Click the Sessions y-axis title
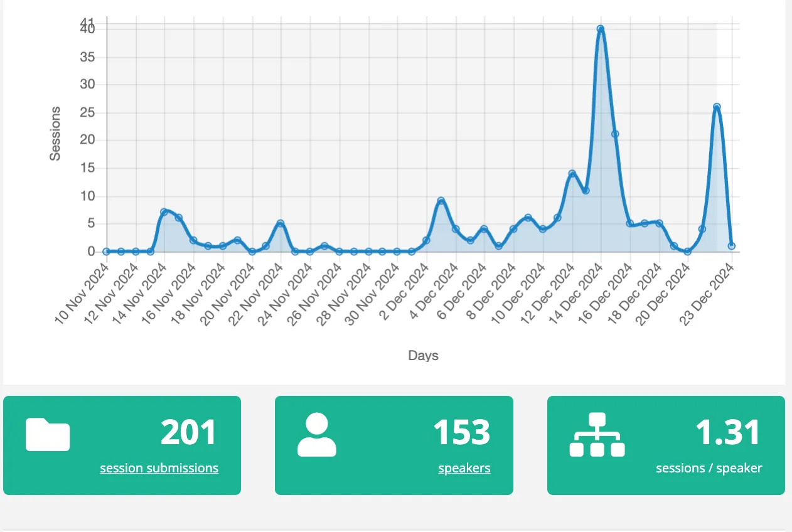This screenshot has width=792, height=532. (56, 134)
